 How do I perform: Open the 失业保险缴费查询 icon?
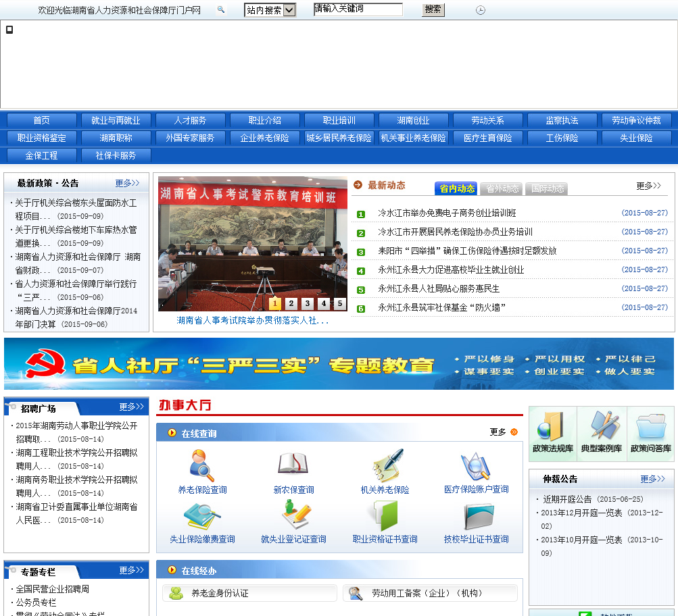[202, 517]
